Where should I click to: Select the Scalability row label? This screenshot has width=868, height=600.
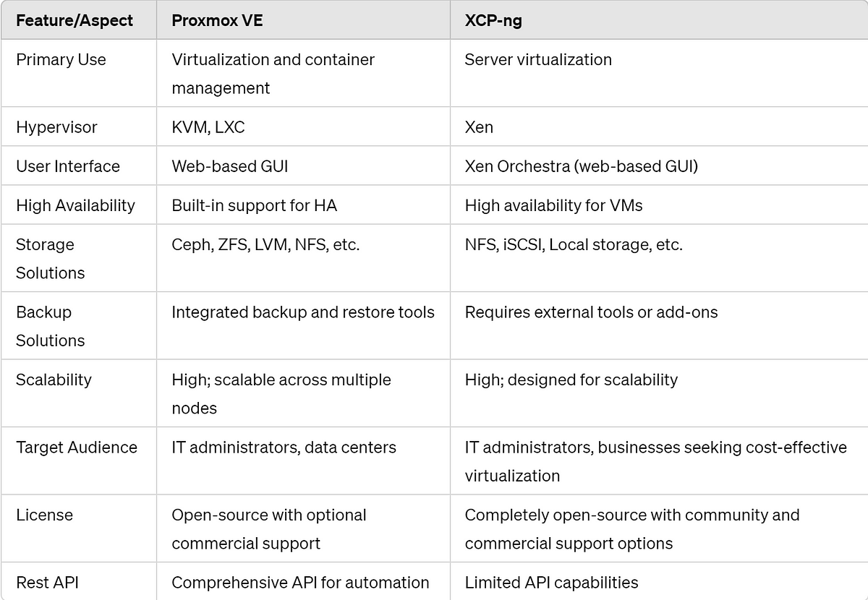(54, 380)
